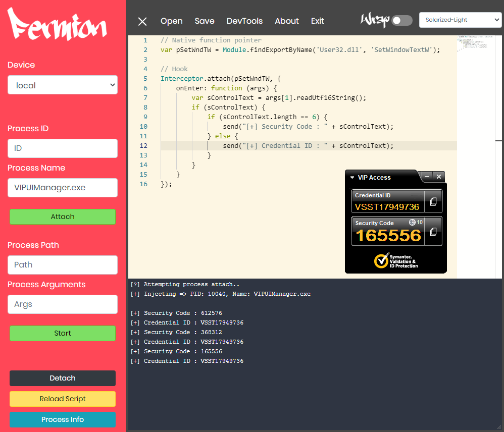Image resolution: width=504 pixels, height=432 pixels.
Task: Toggle the Wrap switch
Action: click(402, 21)
